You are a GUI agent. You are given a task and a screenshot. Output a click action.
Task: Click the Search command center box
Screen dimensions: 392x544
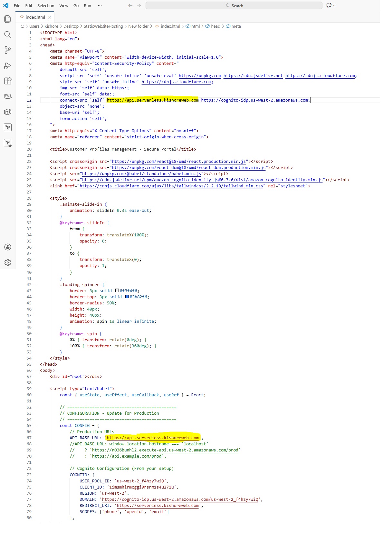(x=234, y=5)
